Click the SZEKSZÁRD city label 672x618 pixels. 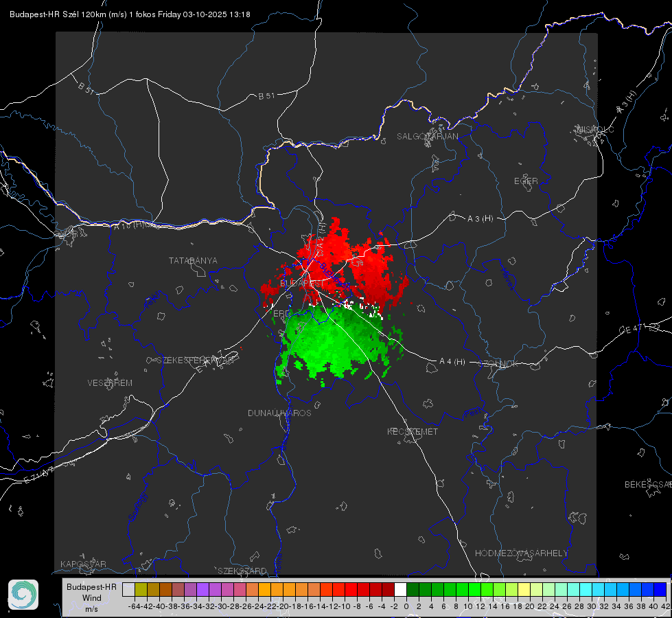(242, 571)
